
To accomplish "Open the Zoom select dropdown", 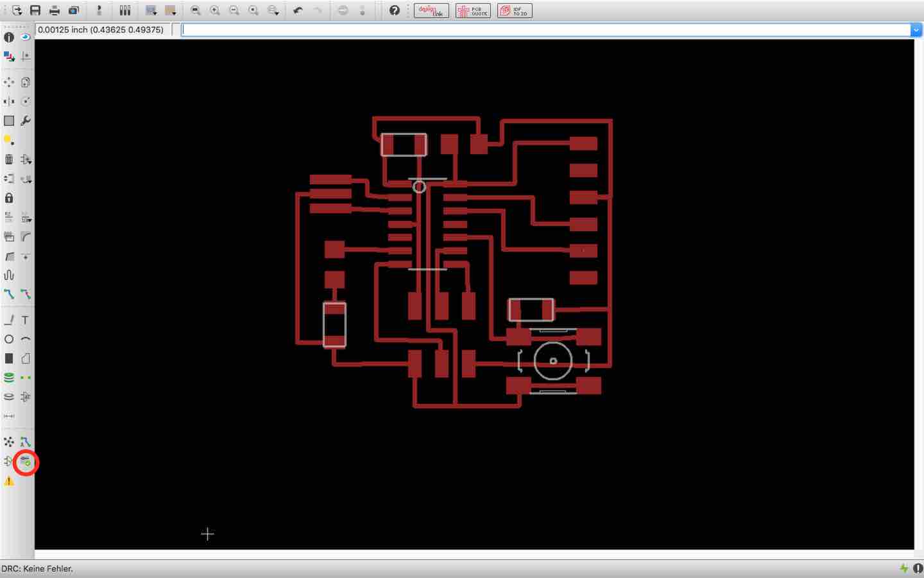I will [273, 10].
